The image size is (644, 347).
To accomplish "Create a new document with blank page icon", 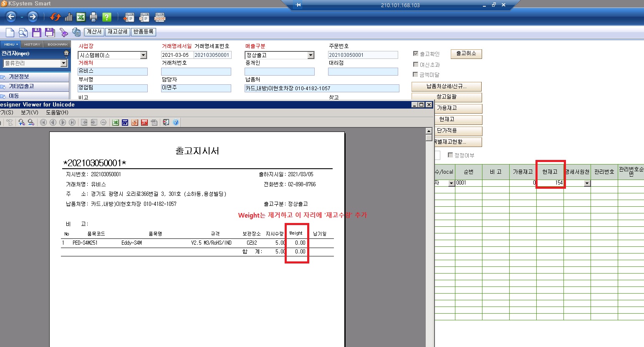I will coord(10,33).
